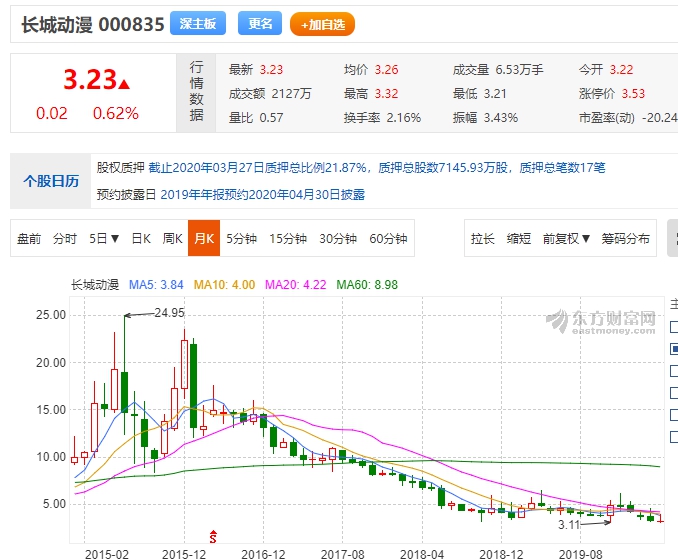Image resolution: width=678 pixels, height=560 pixels.
Task: Toggle the checked indicator box at right of chart
Action: point(674,349)
